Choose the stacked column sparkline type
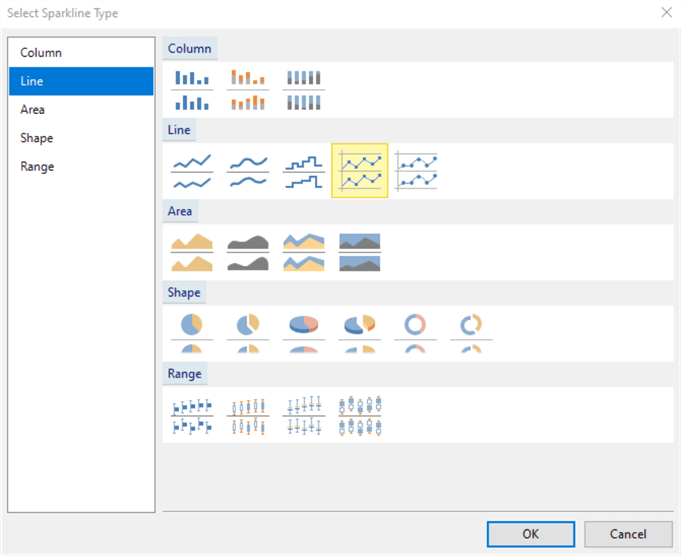 pos(247,89)
